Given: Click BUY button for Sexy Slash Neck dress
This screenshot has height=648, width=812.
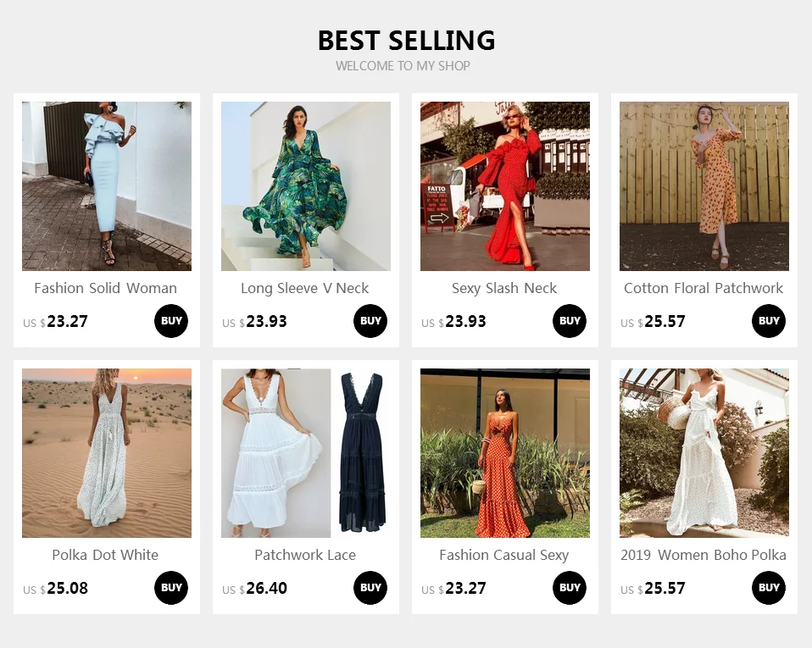Looking at the screenshot, I should 570,321.
